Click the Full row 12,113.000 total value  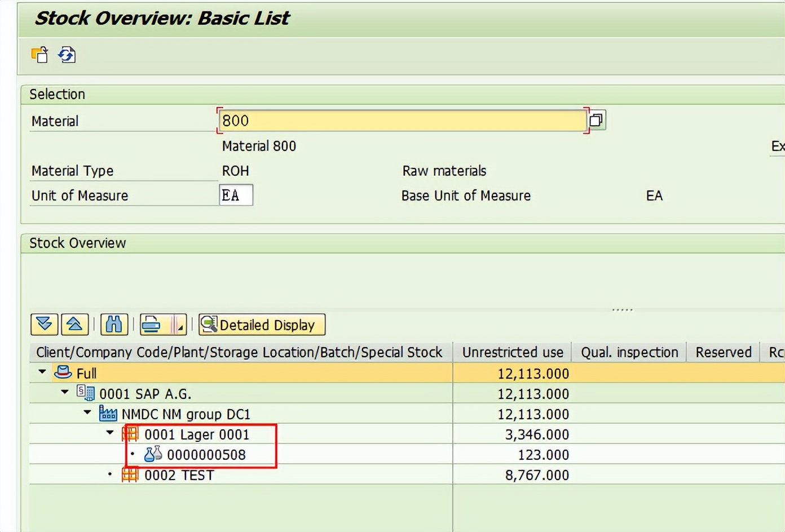click(533, 374)
